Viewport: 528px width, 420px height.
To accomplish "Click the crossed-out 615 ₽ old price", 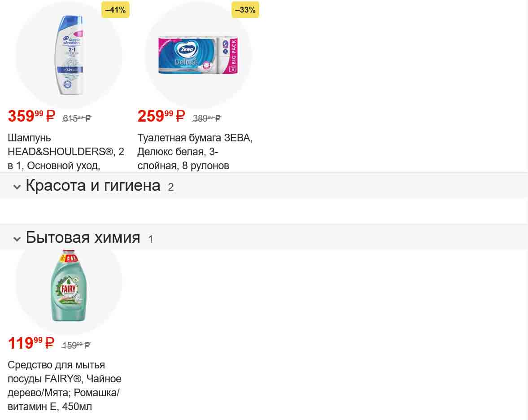I will click(77, 118).
